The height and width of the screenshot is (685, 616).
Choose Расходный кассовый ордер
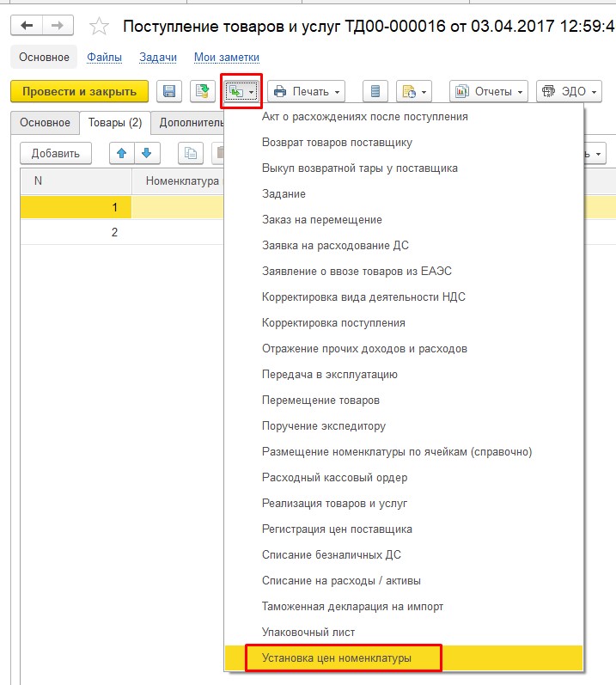point(404,478)
